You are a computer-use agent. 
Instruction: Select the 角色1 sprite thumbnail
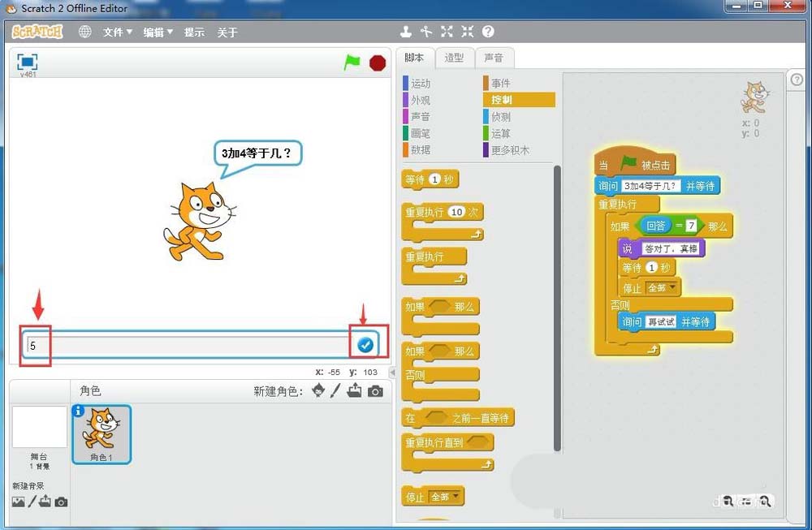click(101, 433)
